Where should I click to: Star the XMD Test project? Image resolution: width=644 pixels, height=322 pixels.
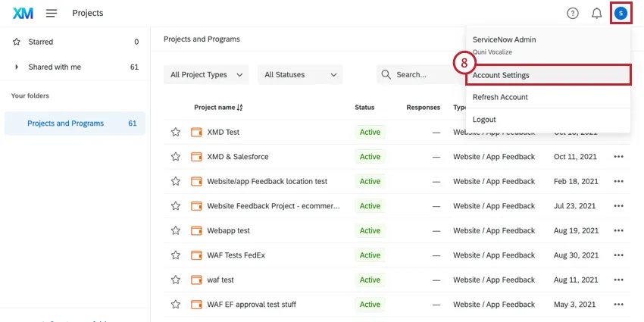(x=176, y=132)
